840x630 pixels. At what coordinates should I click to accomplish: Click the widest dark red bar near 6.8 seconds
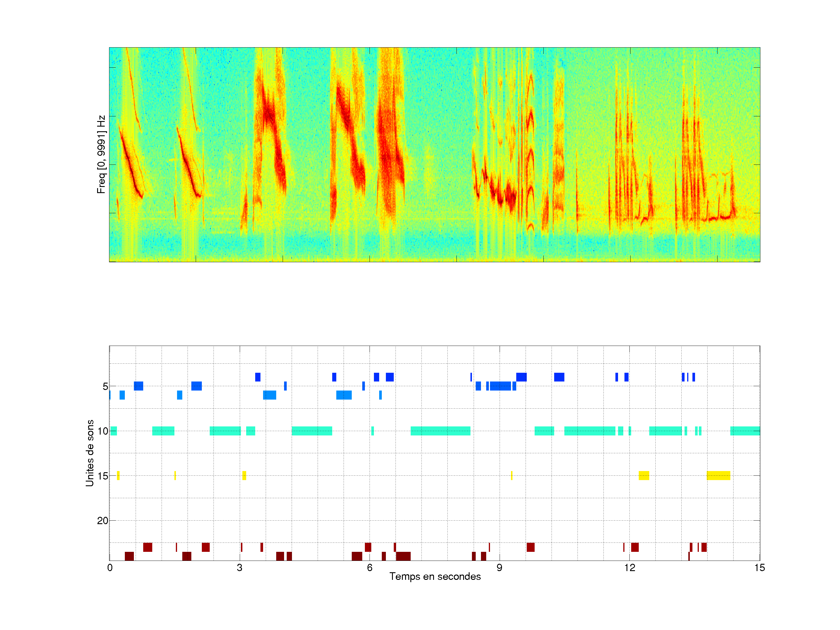click(x=403, y=556)
